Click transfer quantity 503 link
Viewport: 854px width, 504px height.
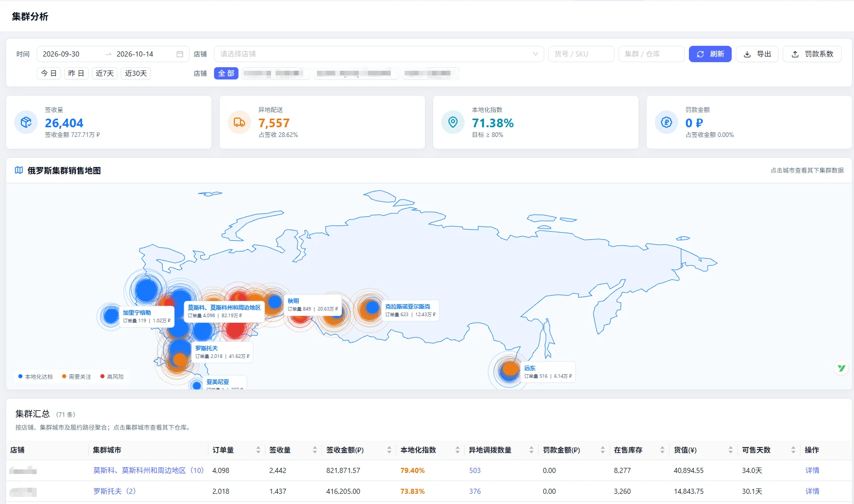(475, 470)
